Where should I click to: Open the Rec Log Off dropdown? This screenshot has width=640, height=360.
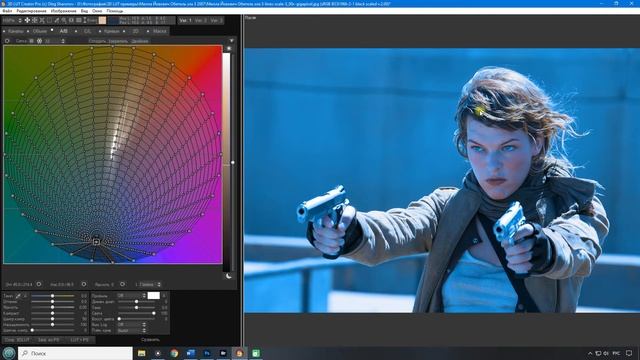[x=131, y=324]
